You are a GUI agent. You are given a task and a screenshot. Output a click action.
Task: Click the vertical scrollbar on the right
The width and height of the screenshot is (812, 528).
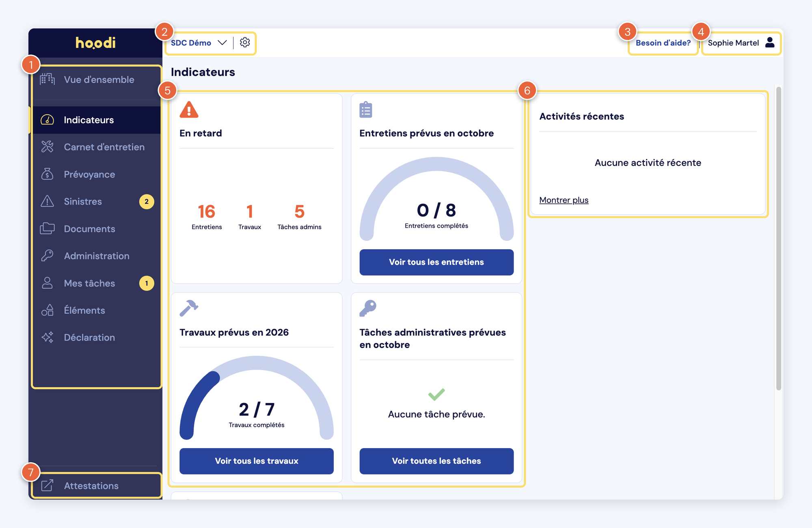point(778,238)
